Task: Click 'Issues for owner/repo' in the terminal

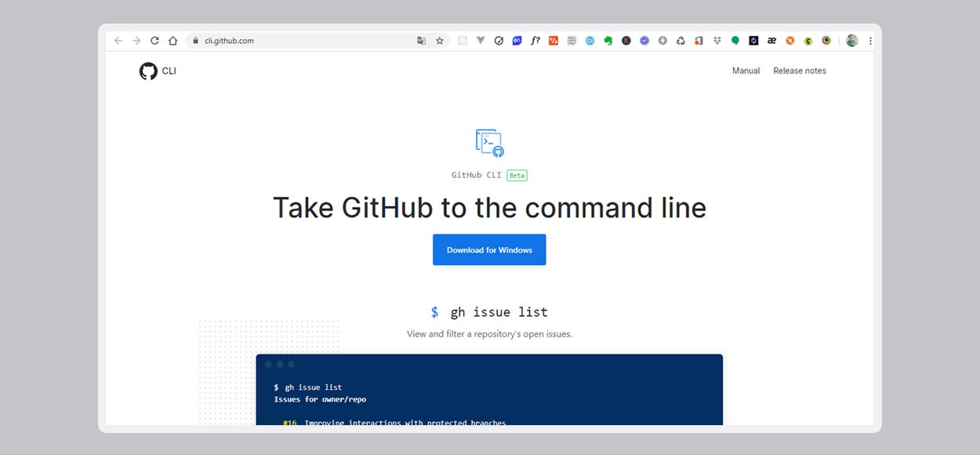Action: point(320,399)
